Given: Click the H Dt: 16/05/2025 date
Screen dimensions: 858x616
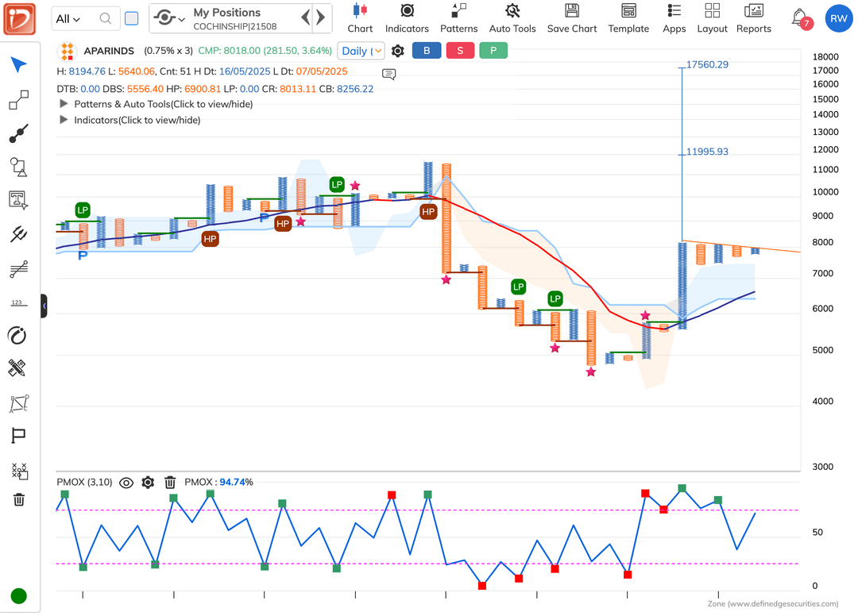Looking at the screenshot, I should (x=237, y=71).
